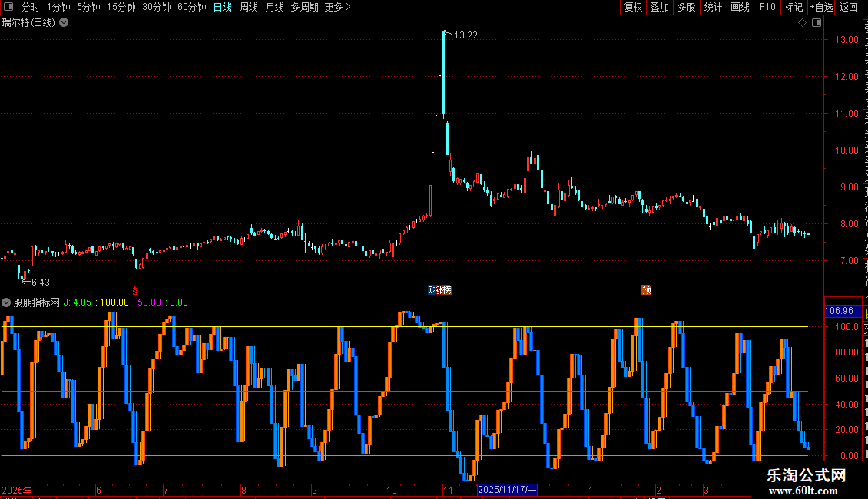The width and height of the screenshot is (868, 499).
Task: Open the 预 forecast marker icon
Action: [646, 290]
